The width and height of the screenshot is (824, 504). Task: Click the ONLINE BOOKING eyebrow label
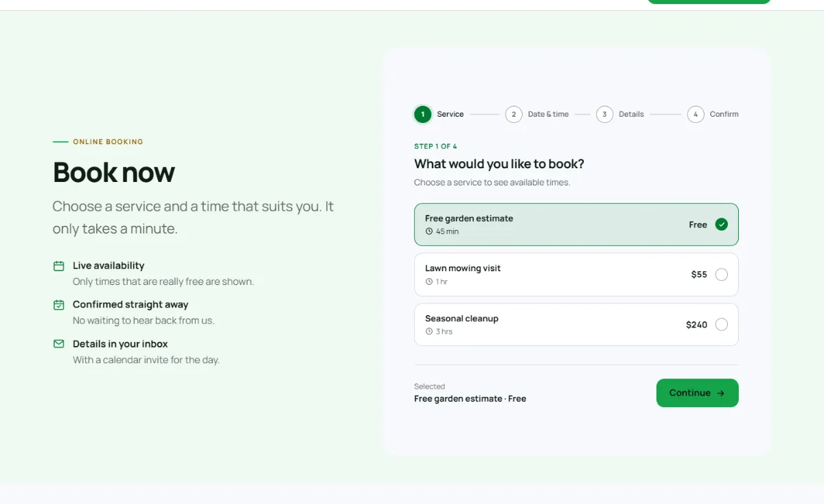click(108, 142)
